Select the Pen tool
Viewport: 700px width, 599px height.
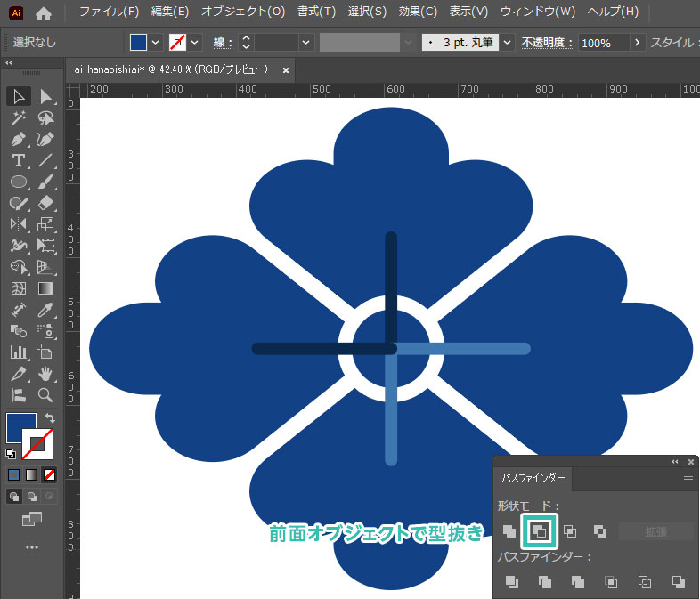[x=18, y=140]
